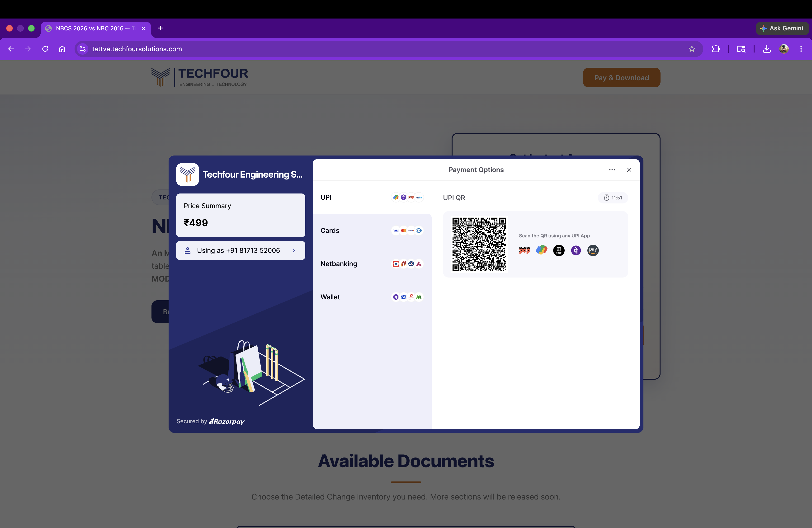Click the wallet brand icons in Wallet row
812x528 pixels.
(x=407, y=297)
